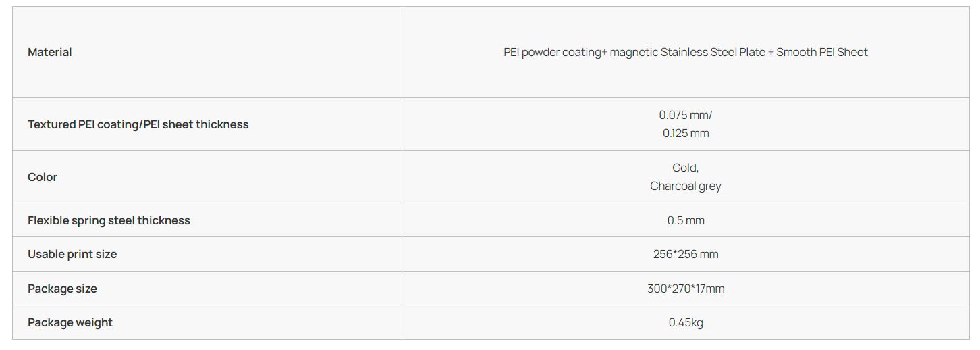The width and height of the screenshot is (980, 350).
Task: Select the 0.075 mm thickness value
Action: (x=685, y=115)
